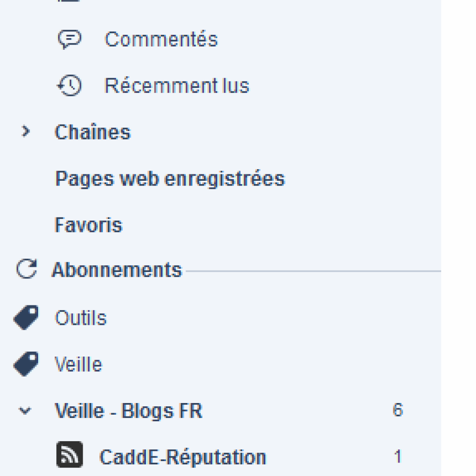
Task: Open Pages web enregistrées
Action: 170,178
